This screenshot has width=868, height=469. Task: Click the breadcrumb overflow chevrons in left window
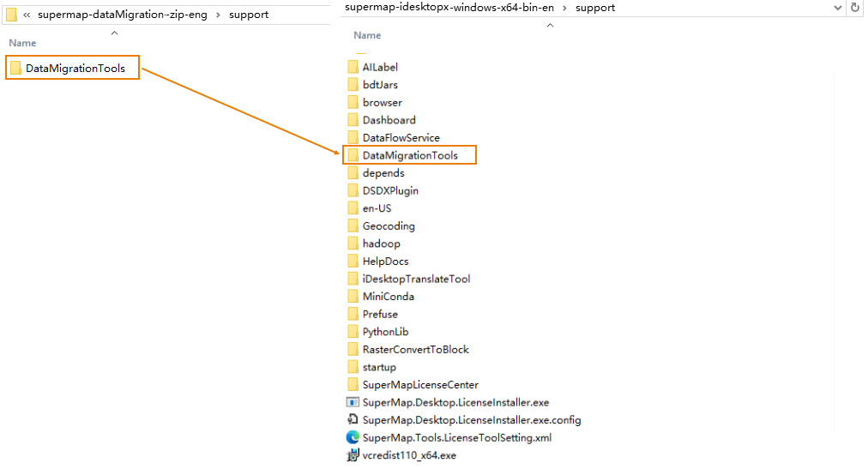(x=27, y=15)
